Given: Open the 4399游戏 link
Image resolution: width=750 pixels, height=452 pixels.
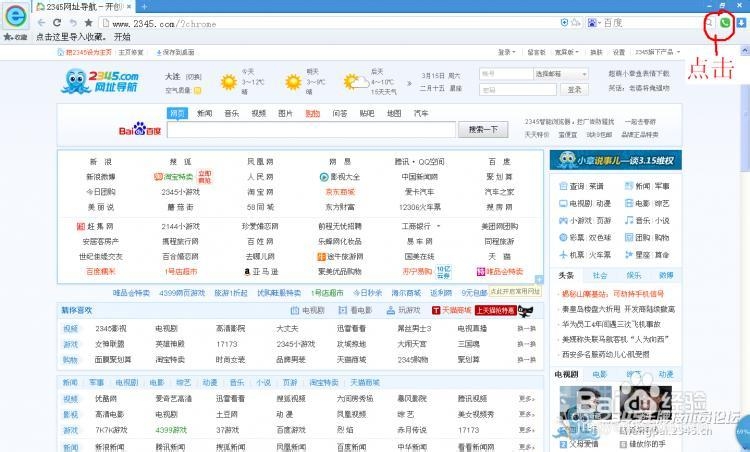Looking at the screenshot, I should (171, 430).
